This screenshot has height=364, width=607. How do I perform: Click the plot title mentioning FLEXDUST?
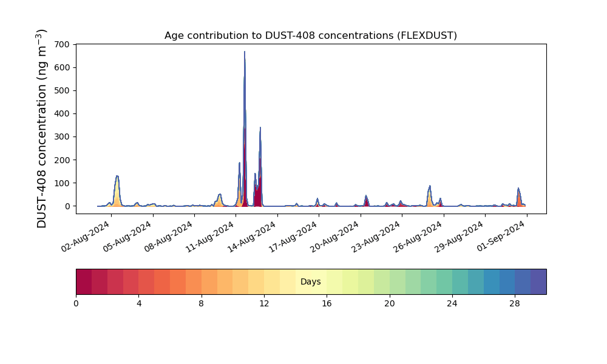pyautogui.click(x=310, y=36)
